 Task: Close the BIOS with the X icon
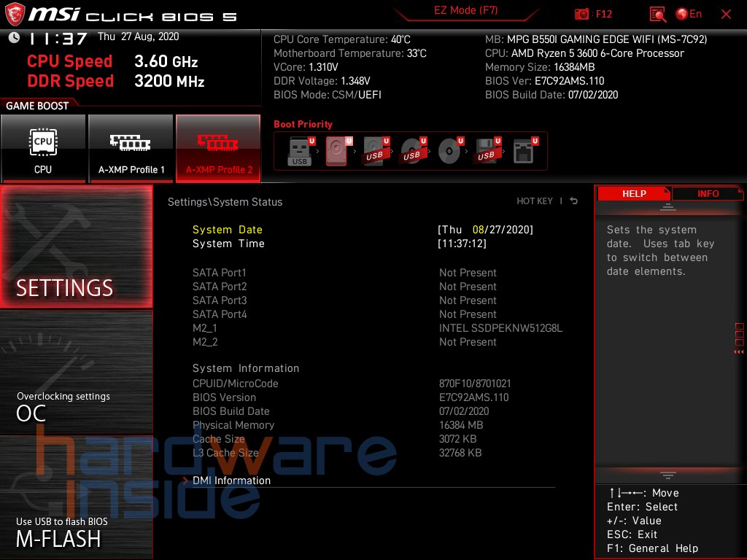726,15
